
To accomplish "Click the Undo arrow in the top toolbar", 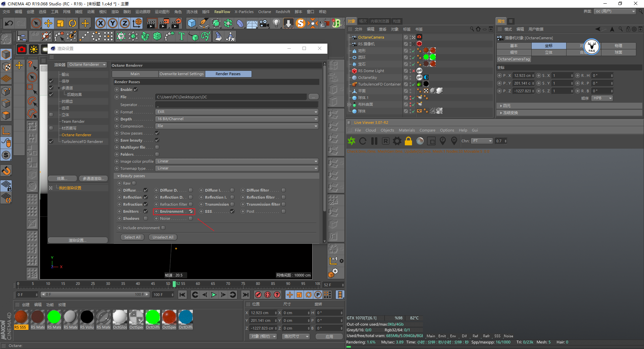I will pyautogui.click(x=9, y=23).
